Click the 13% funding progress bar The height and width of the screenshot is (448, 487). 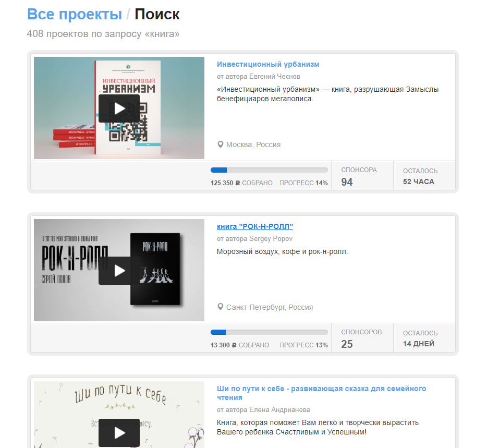tap(269, 332)
